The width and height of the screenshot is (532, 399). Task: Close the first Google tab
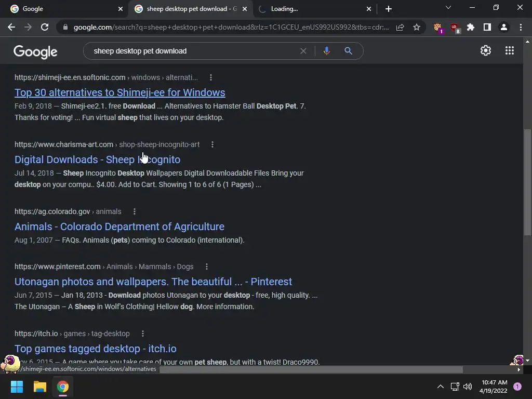pos(121,9)
